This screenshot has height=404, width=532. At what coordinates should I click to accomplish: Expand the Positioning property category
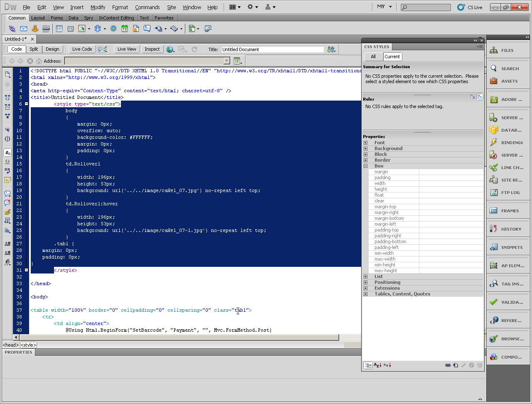(x=365, y=282)
